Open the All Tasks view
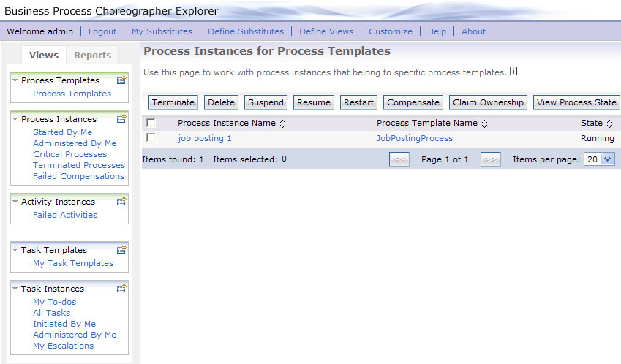This screenshot has width=621, height=364. pos(51,313)
